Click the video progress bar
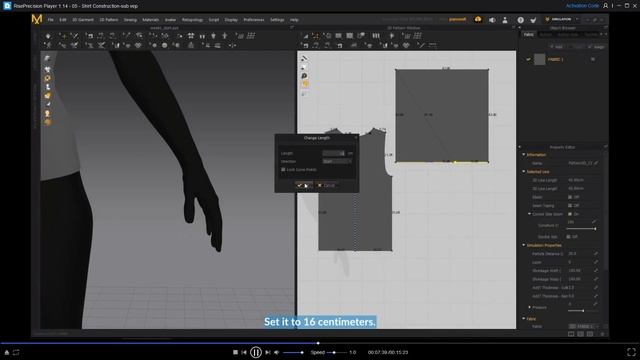Image resolution: width=640 pixels, height=360 pixels. point(320,343)
